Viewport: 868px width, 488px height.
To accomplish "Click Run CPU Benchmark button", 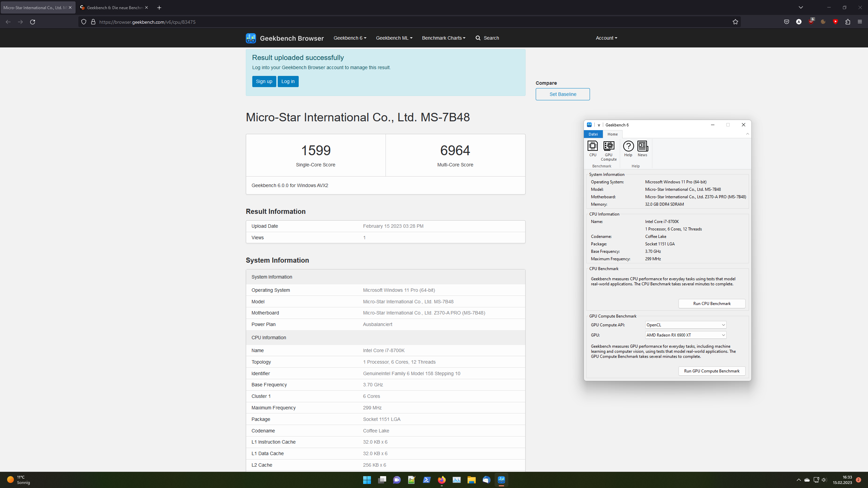I will coord(712,304).
